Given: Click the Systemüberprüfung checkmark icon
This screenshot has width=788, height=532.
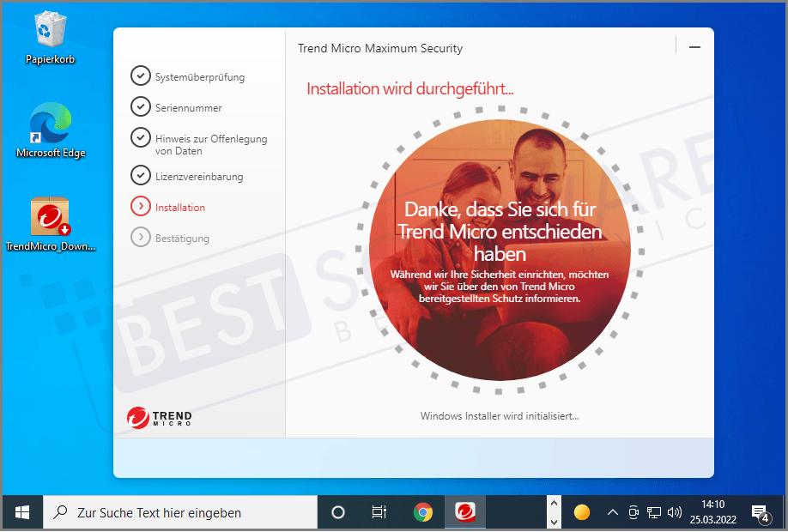Looking at the screenshot, I should pos(142,76).
